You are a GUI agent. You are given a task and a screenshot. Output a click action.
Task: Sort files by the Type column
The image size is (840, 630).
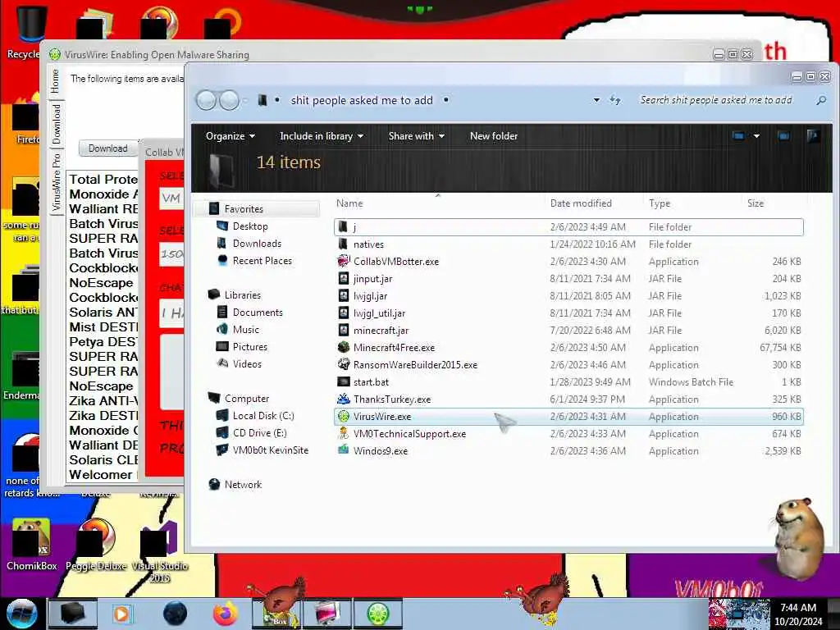[x=660, y=203]
